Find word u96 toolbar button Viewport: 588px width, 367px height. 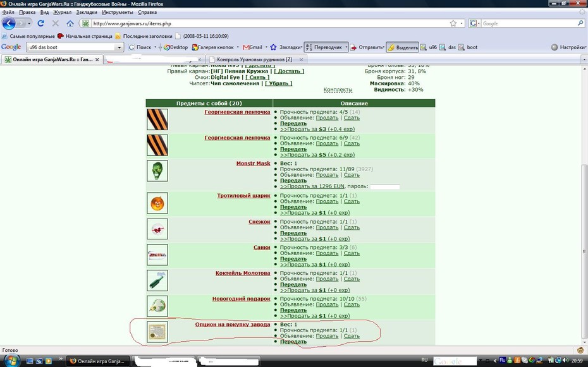[x=429, y=47]
